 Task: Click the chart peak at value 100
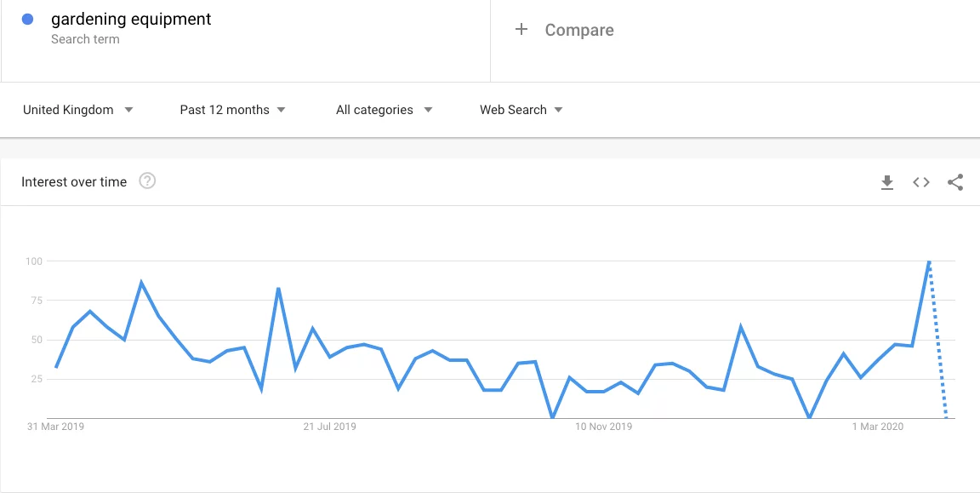tap(929, 261)
